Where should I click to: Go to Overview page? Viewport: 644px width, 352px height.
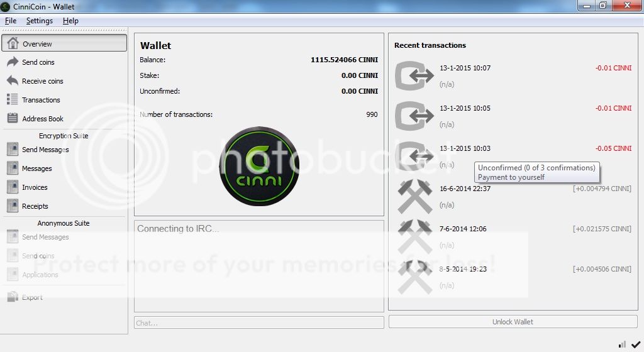point(64,43)
